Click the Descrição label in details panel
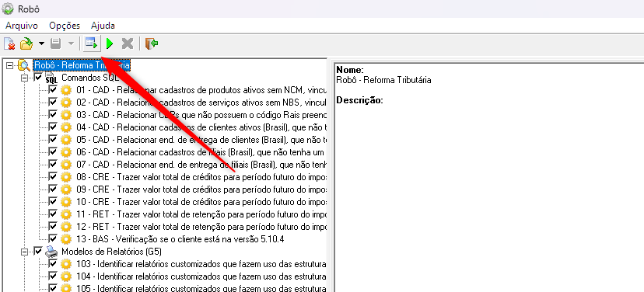Image resolution: width=644 pixels, height=292 pixels. pyautogui.click(x=360, y=100)
